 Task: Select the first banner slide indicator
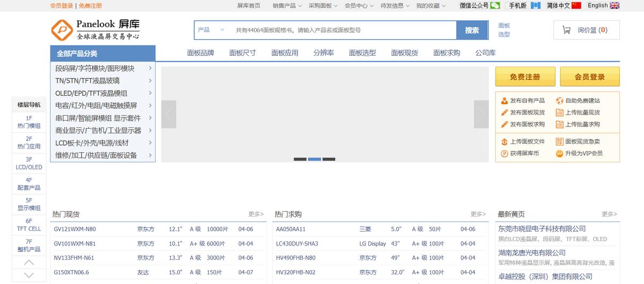pos(300,159)
